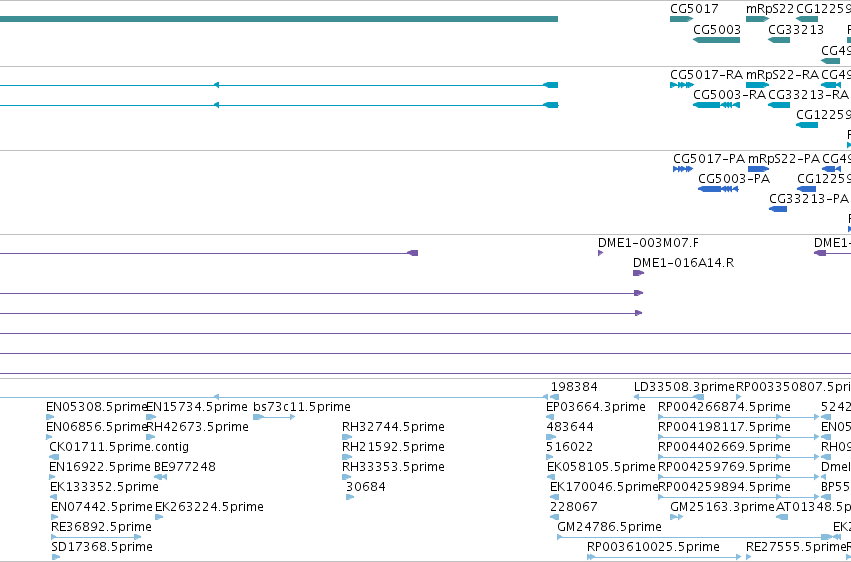The width and height of the screenshot is (851, 562).
Task: Select the DME1-003M07.F feature label
Action: [x=649, y=242]
